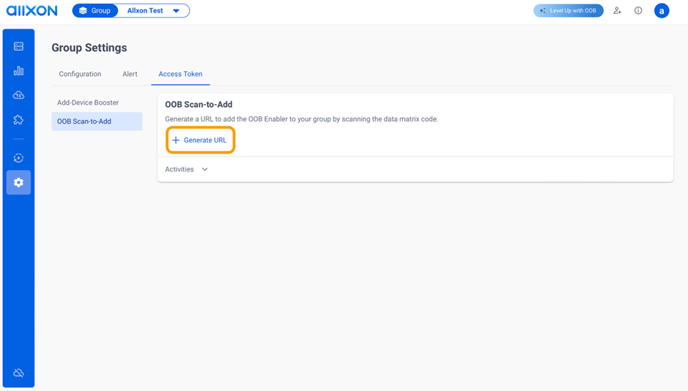688x391 pixels.
Task: Switch to the Alert tab
Action: pos(130,74)
